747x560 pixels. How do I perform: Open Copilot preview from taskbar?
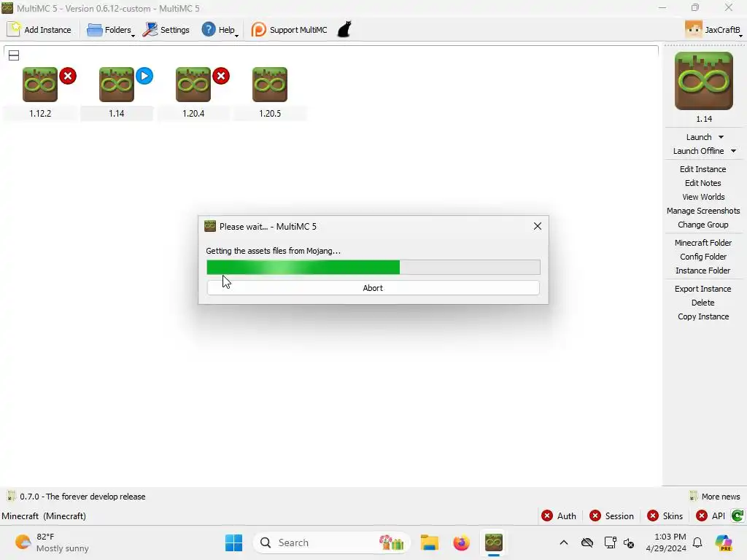tap(724, 542)
